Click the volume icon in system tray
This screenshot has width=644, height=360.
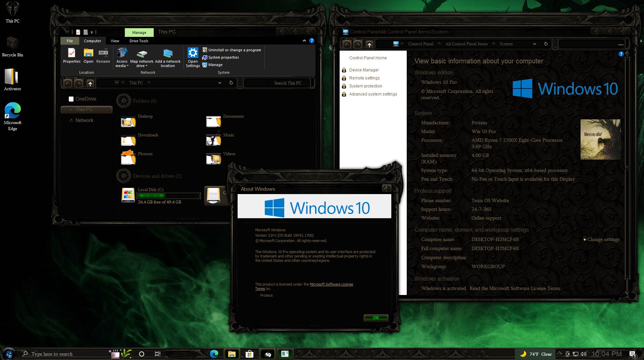click(584, 354)
